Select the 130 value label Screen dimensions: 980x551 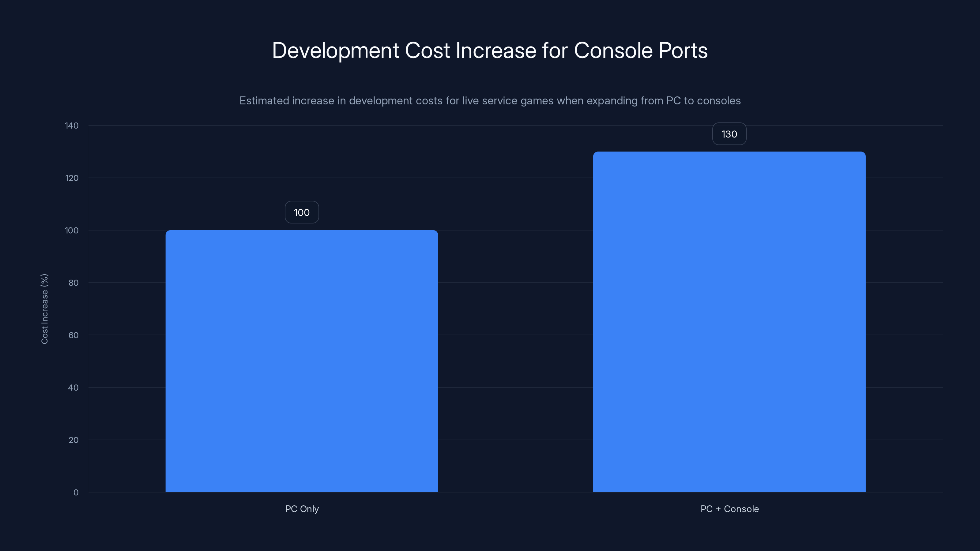[x=729, y=134]
